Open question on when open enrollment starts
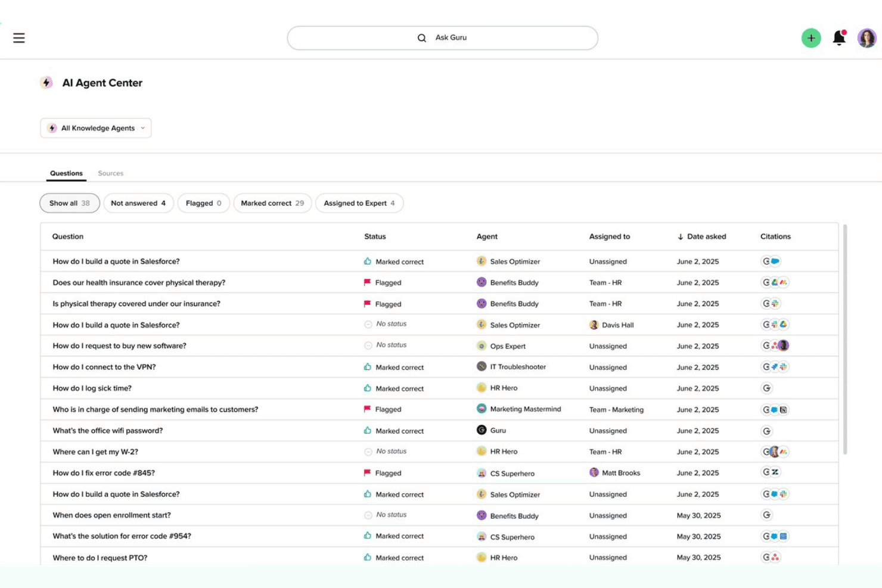The image size is (882, 588). (111, 515)
